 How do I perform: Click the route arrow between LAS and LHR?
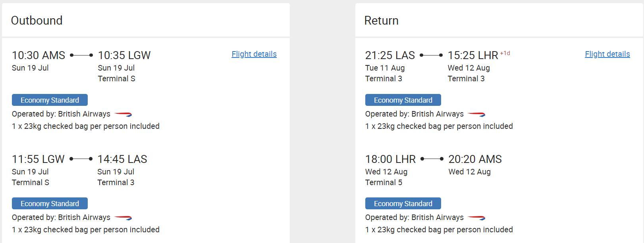tap(431, 55)
